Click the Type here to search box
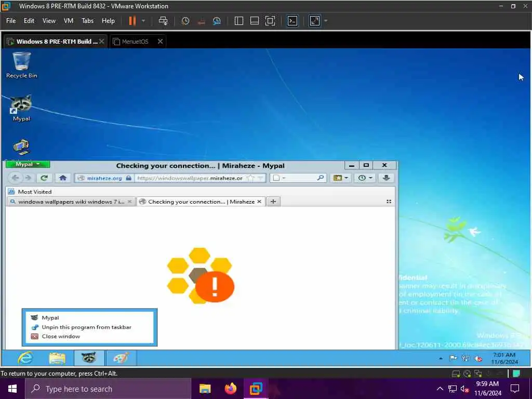This screenshot has height=399, width=532. tap(108, 389)
